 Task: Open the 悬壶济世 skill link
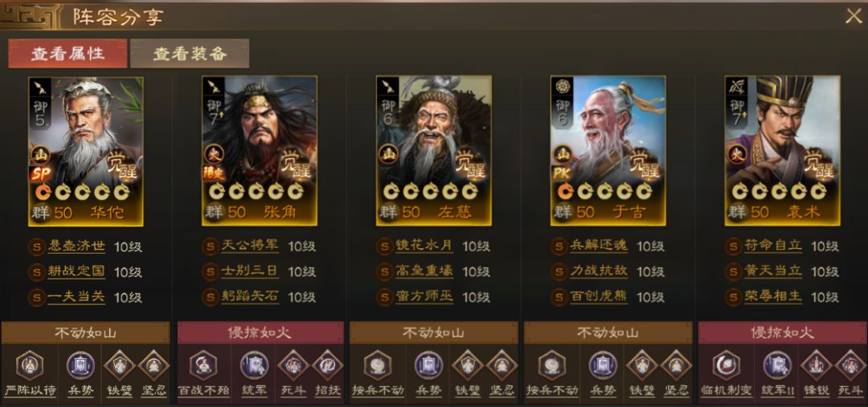coord(76,246)
